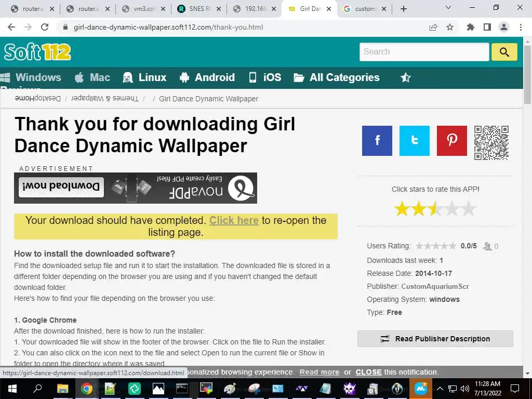The width and height of the screenshot is (532, 399).
Task: Open Chrome profile avatar
Action: coord(504,27)
